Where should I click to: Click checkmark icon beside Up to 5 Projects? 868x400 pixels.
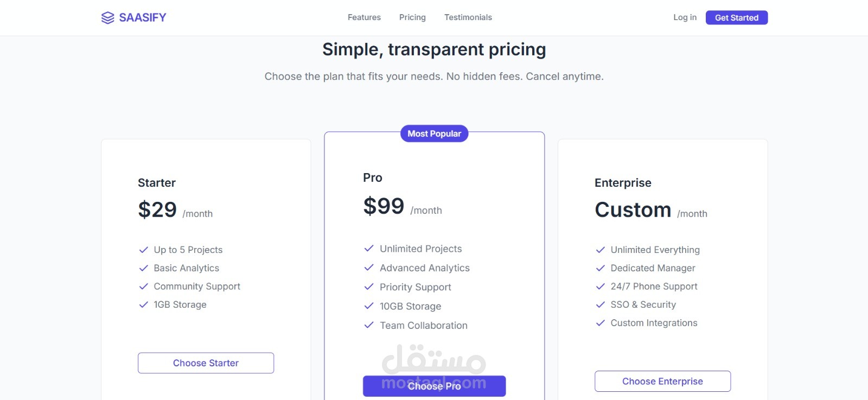144,250
